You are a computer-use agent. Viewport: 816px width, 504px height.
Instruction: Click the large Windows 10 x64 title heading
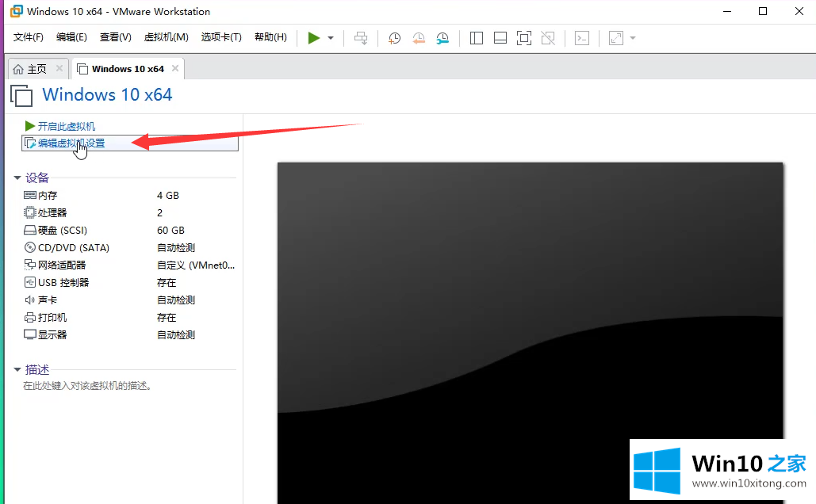tap(107, 94)
